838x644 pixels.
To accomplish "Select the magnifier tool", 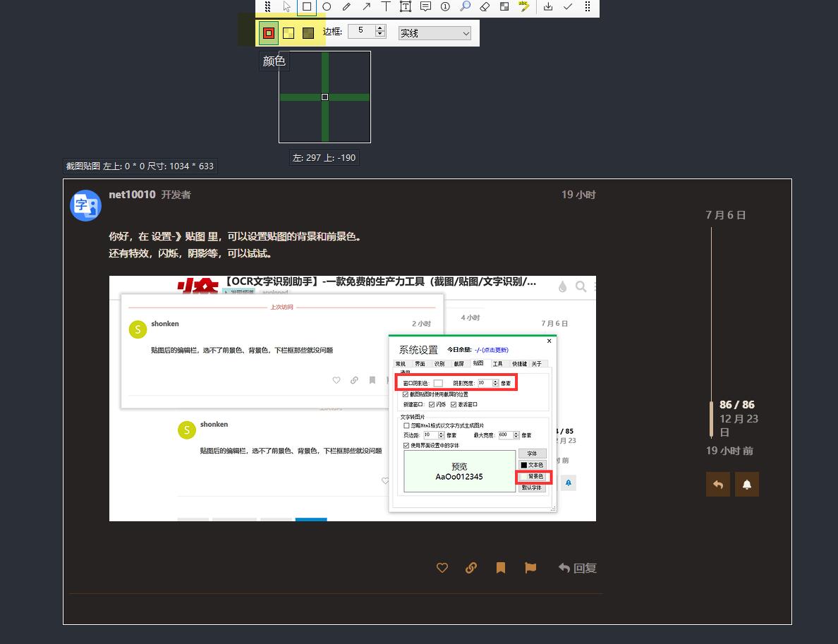I will coord(465,7).
